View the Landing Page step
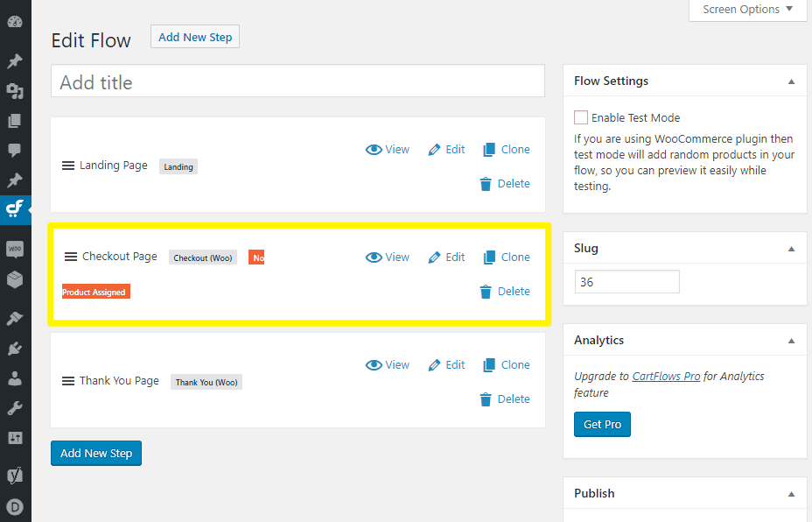 [388, 150]
